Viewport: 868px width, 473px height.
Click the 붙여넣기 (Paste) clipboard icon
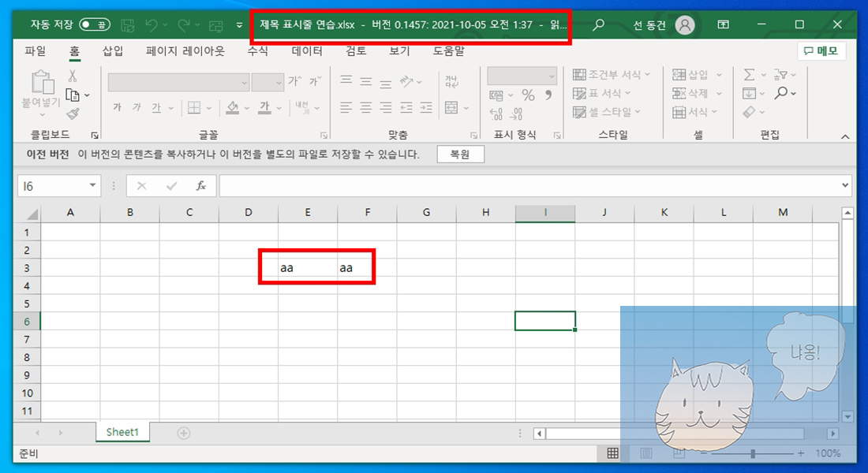(42, 83)
